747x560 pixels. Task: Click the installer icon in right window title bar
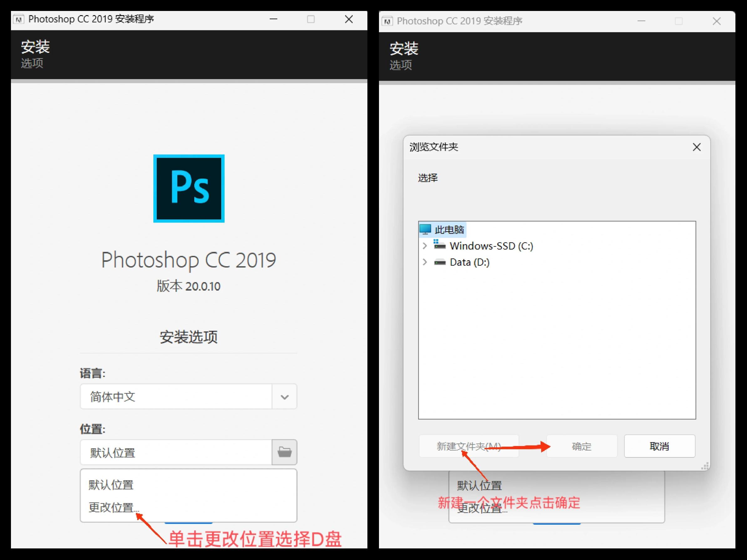click(388, 21)
